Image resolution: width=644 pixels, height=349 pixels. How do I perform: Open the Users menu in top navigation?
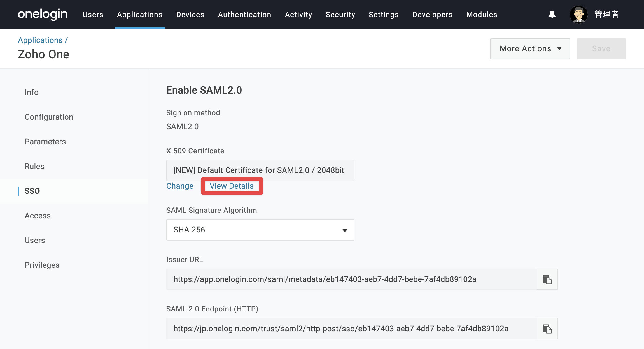pos(93,15)
